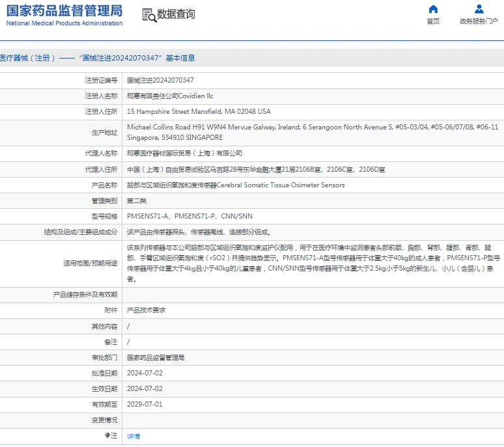Click structure text 该产品由传感器探头
The height and width of the screenshot is (447, 504).
[199, 232]
